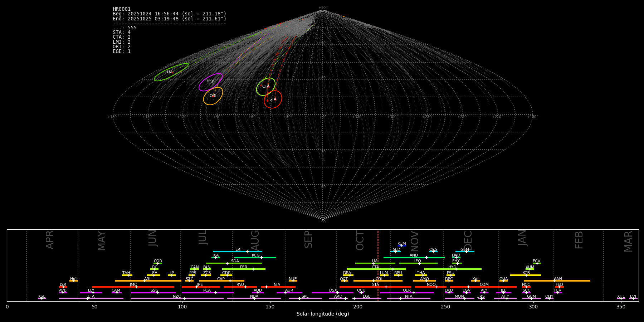The height and width of the screenshot is (322, 644).
Task: Select the LEO shower label in the timeline
Action: (418, 261)
